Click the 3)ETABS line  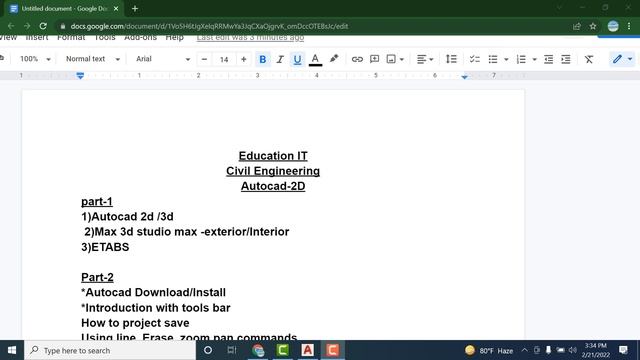pyautogui.click(x=105, y=247)
